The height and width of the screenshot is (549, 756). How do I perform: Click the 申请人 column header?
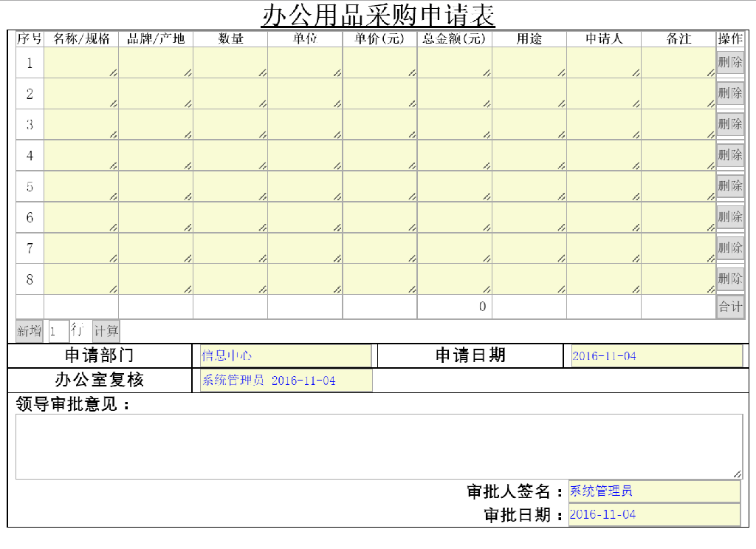point(604,38)
